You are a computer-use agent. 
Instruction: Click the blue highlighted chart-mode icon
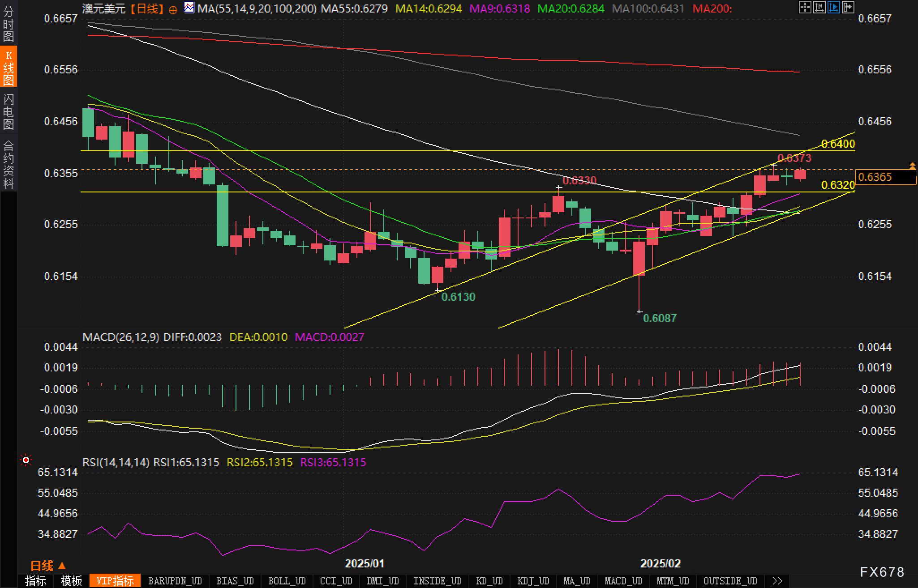tap(833, 7)
